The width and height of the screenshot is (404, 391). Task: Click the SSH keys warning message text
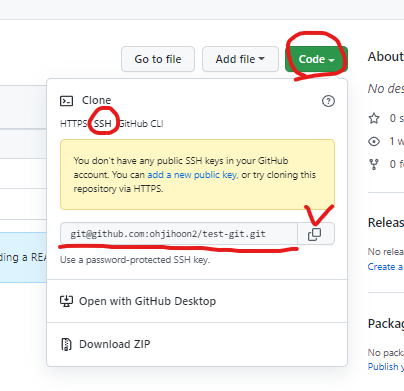[195, 175]
